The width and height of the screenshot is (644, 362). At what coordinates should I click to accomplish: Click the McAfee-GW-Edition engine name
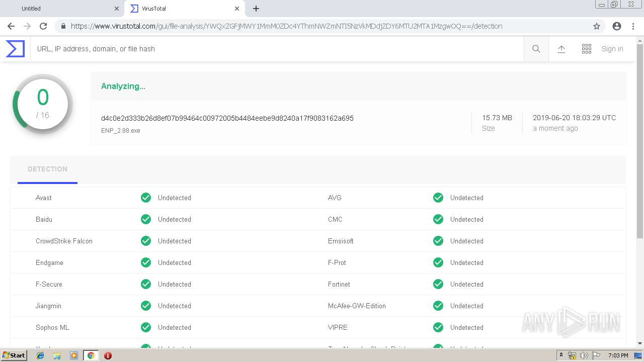[x=357, y=306]
